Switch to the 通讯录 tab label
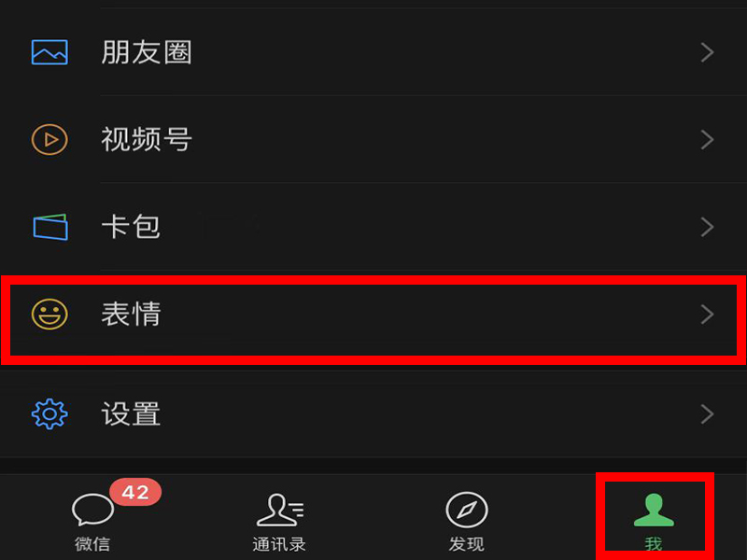 [279, 544]
